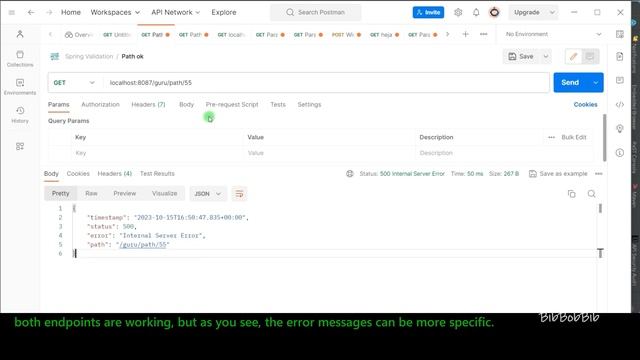
Task: Open the related requests lightbulb icon
Action: [x=620, y=129]
